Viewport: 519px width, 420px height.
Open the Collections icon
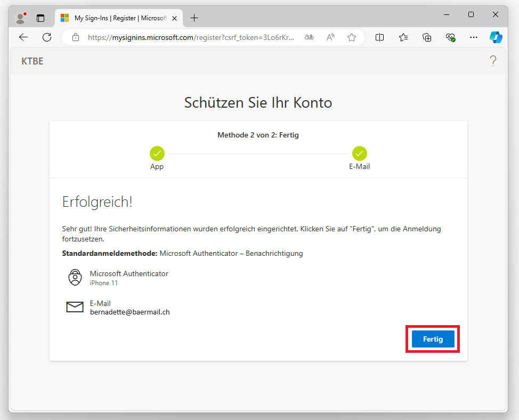click(427, 37)
